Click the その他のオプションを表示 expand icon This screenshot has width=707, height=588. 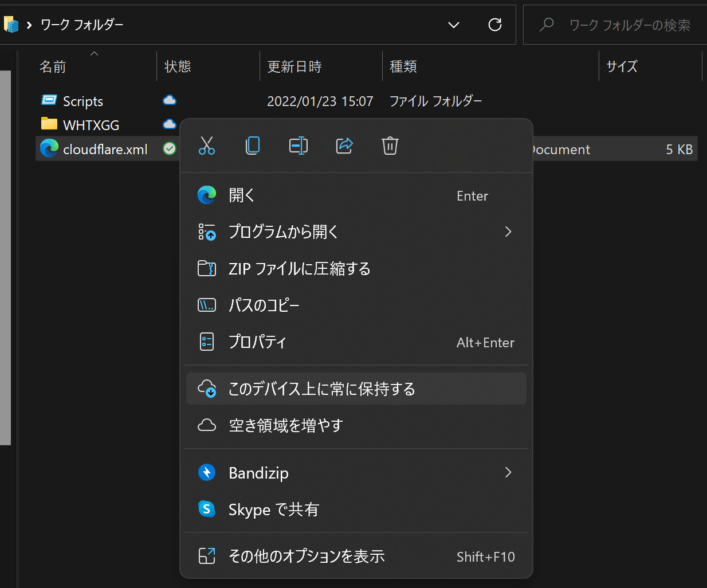coord(207,556)
